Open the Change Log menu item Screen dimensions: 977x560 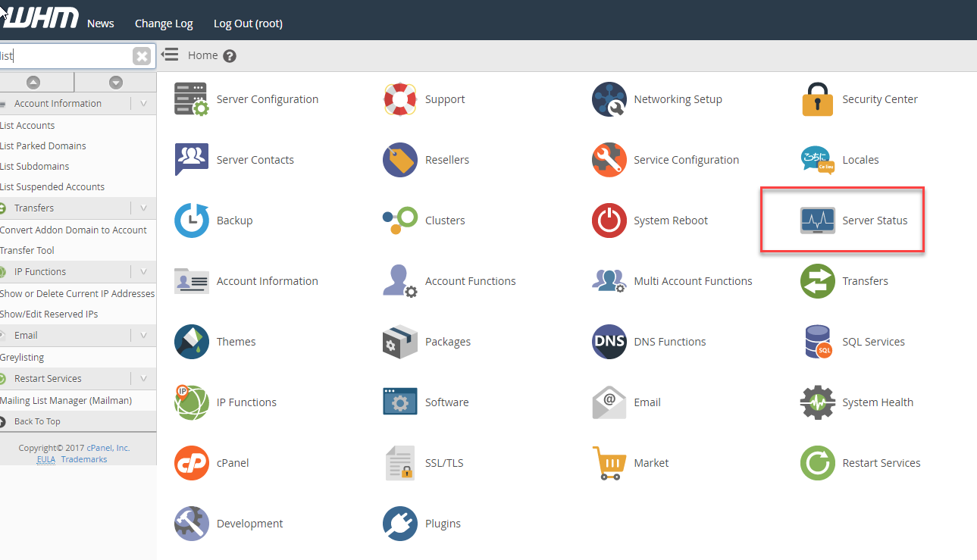164,23
